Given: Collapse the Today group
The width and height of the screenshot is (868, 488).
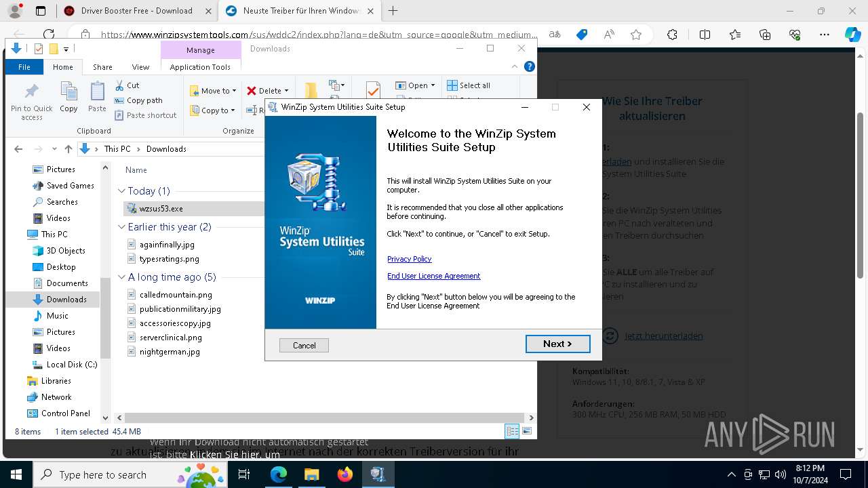Looking at the screenshot, I should [x=122, y=191].
